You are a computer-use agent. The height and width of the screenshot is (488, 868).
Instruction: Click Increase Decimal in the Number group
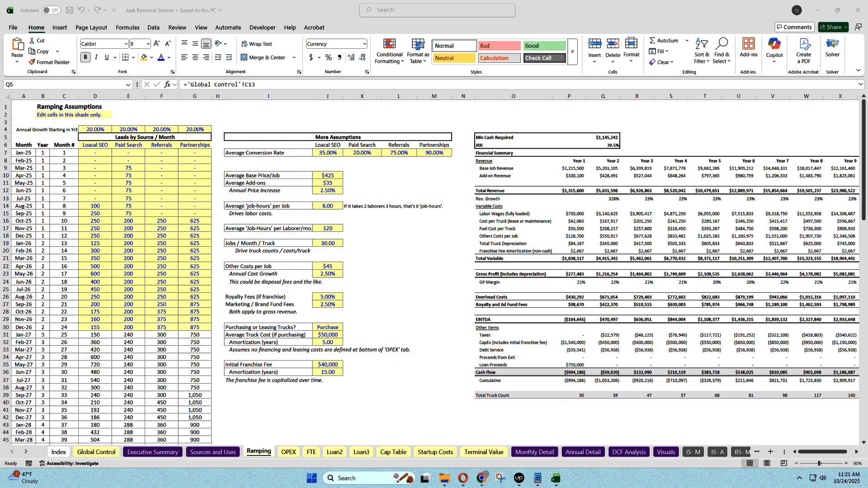[x=351, y=58]
